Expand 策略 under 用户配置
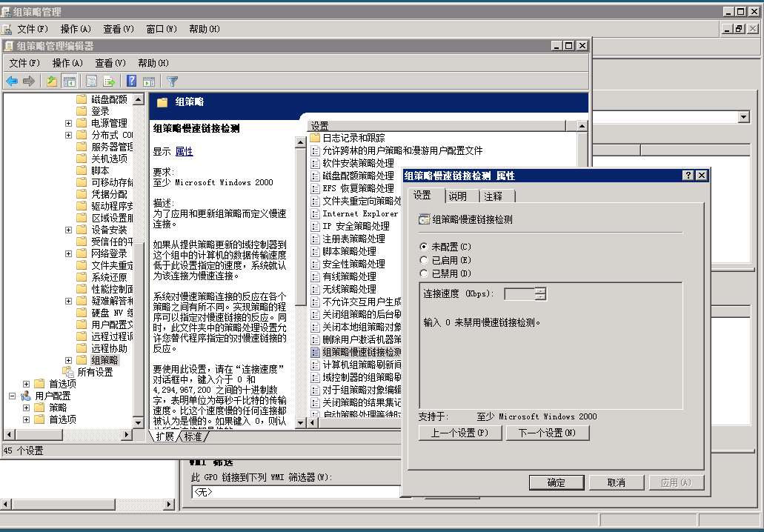The height and width of the screenshot is (532, 764). click(27, 408)
